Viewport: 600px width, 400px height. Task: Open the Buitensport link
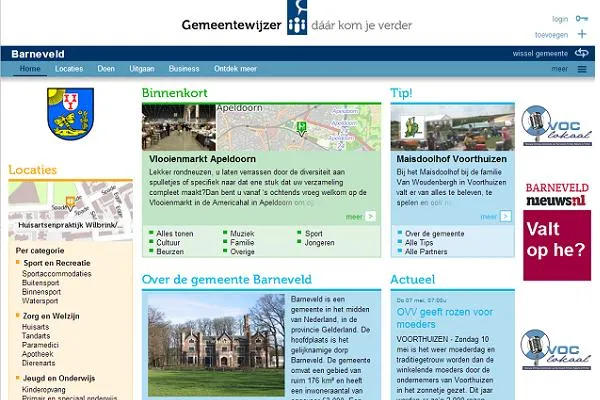point(41,283)
